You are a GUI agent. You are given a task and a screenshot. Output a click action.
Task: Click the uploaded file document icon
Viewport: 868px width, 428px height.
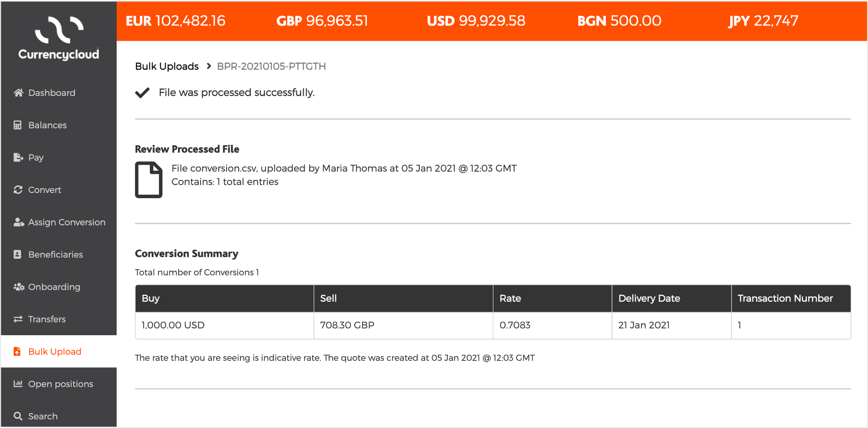point(149,180)
